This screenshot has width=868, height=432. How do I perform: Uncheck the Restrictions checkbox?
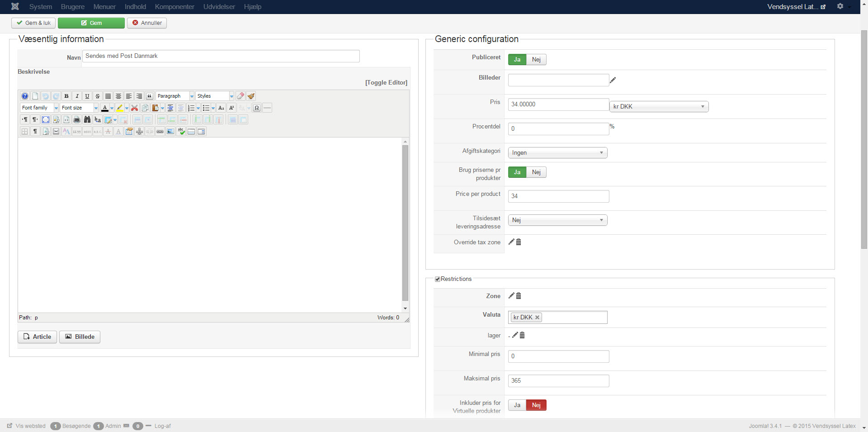pos(438,279)
